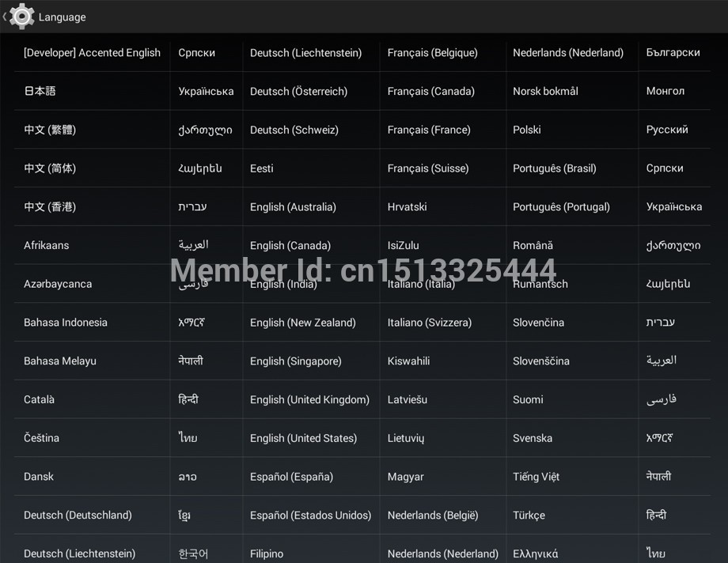Pick Français (France) as the language
Screen dimensions: 728x563
429,130
